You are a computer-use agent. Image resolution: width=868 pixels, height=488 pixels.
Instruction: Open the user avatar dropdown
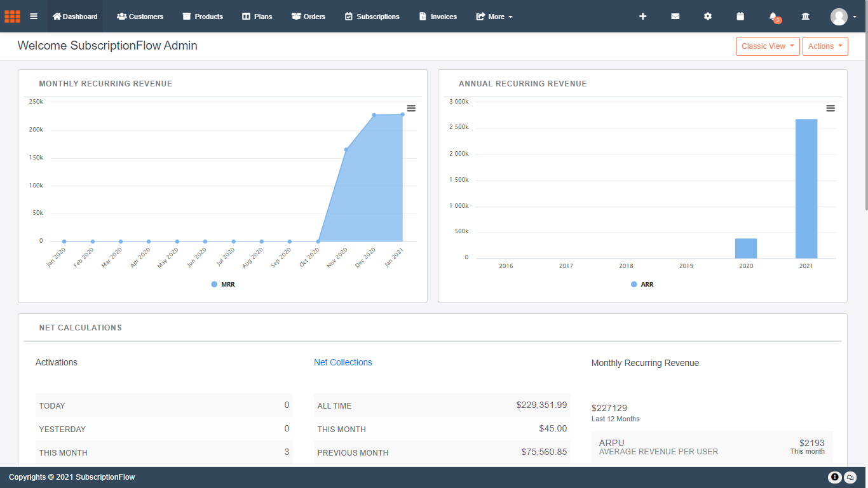(x=840, y=17)
